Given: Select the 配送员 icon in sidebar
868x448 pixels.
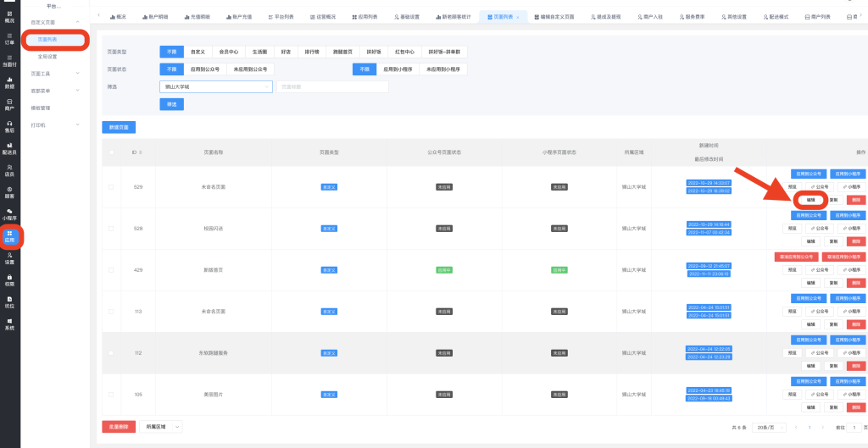Looking at the screenshot, I should (9, 148).
